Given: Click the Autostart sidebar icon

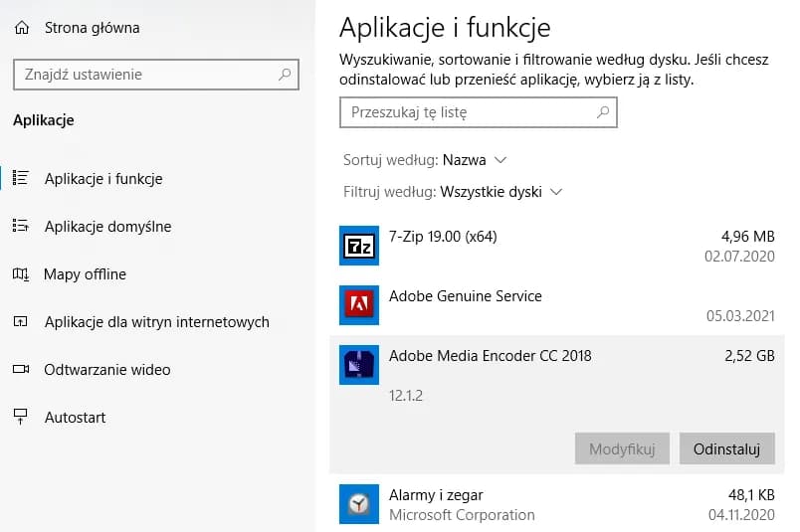Looking at the screenshot, I should [21, 418].
